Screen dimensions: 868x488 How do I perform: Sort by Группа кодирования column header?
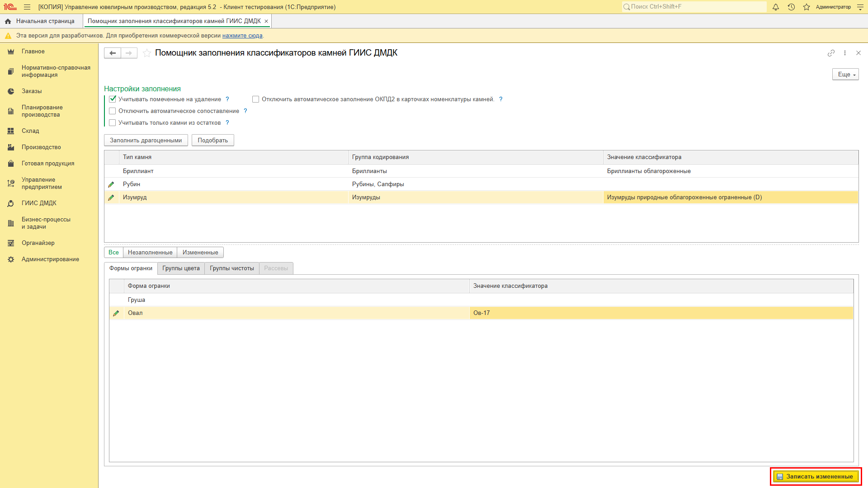pos(476,157)
